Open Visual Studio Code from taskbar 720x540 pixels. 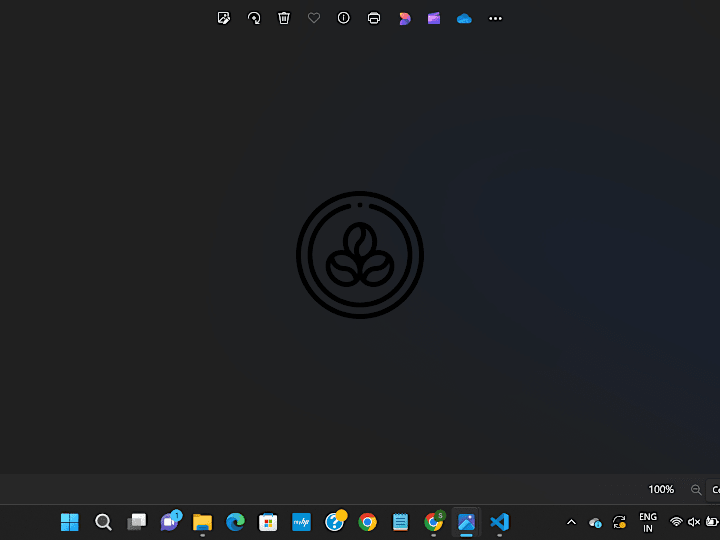(x=500, y=522)
